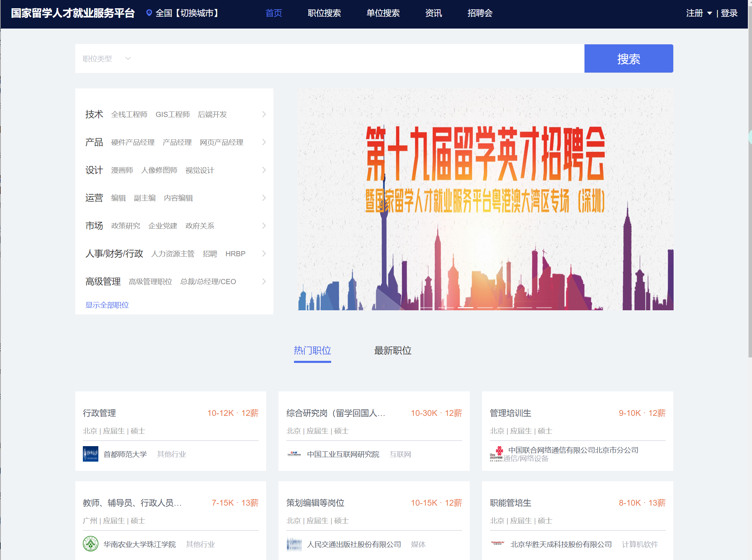The image size is (752, 560).
Task: Click the 华南农业大学珠江学院 school logo
Action: coord(91,544)
